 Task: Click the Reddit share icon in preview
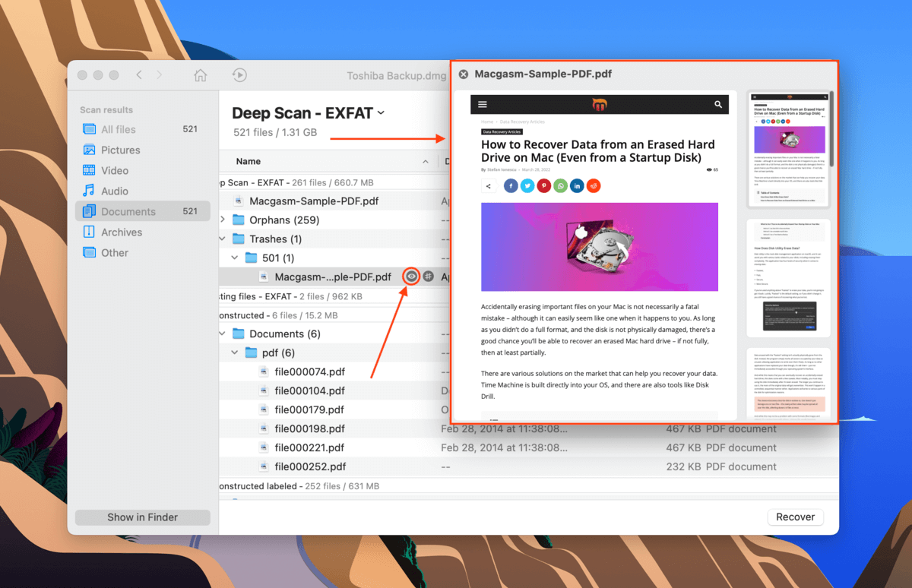point(594,186)
